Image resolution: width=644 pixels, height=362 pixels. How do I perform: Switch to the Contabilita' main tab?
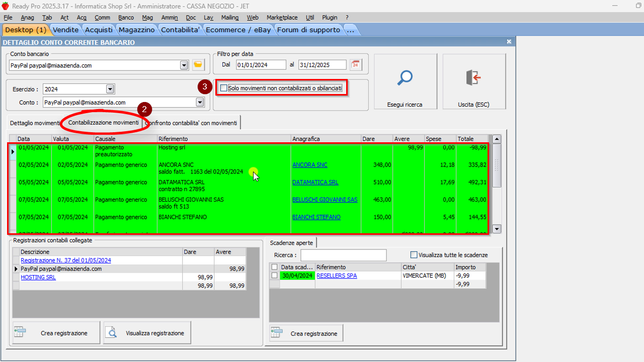pyautogui.click(x=181, y=30)
